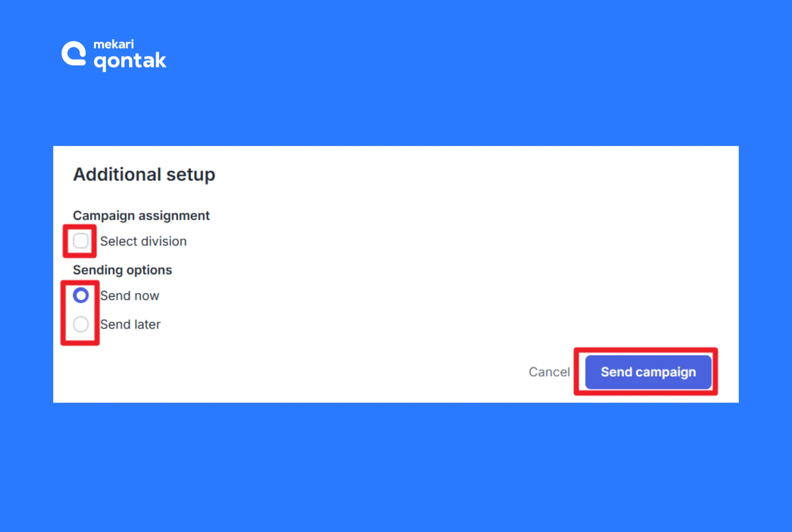Click the "qontak" wordmark in the header
This screenshot has height=532, width=792.
click(x=130, y=61)
